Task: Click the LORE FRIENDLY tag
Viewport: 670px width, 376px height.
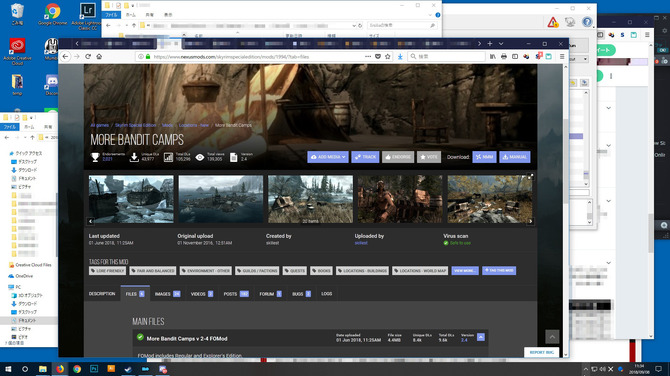Action: coord(107,270)
